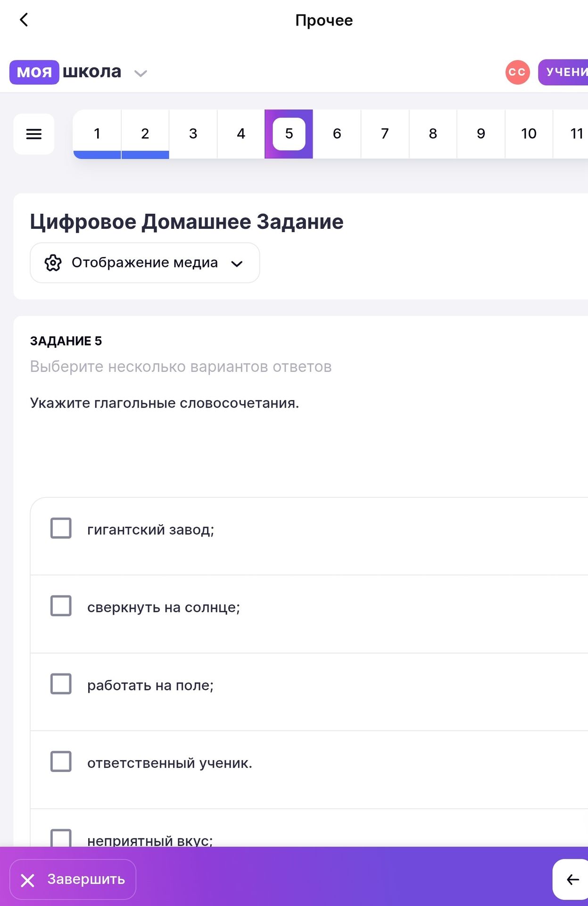Viewport: 588px width, 906px height.
Task: Expand the chevron beside школа logo
Action: [141, 73]
